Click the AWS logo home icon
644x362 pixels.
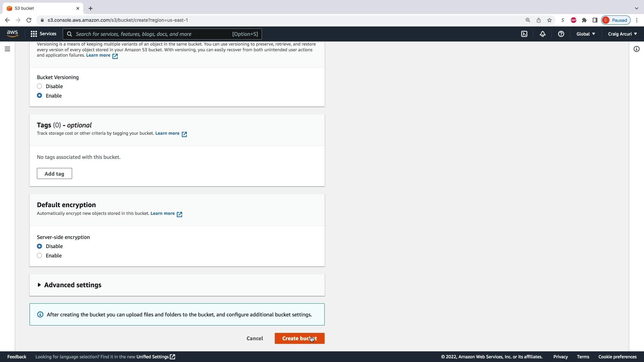click(x=12, y=34)
